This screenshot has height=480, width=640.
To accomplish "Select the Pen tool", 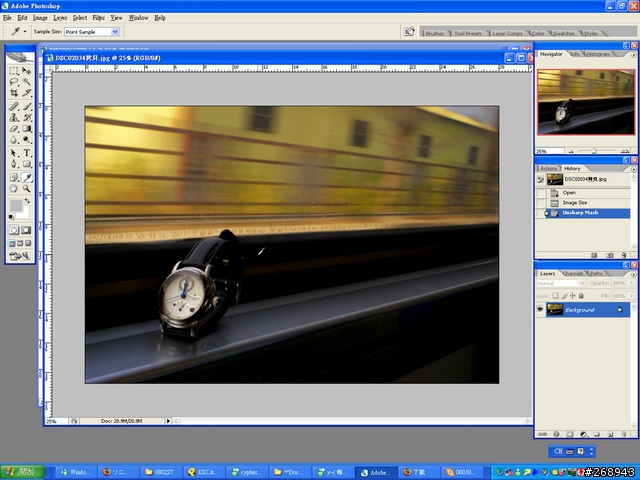I will coord(14,164).
